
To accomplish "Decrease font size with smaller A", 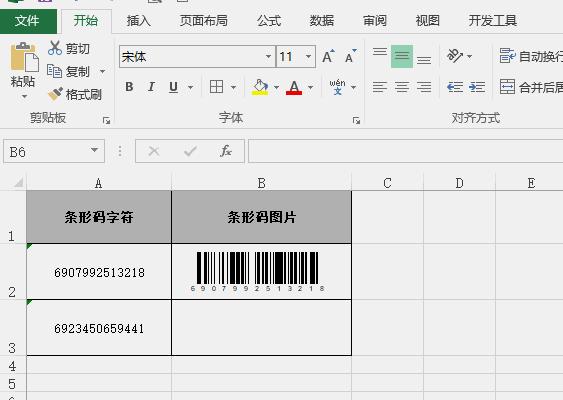I will click(x=350, y=56).
